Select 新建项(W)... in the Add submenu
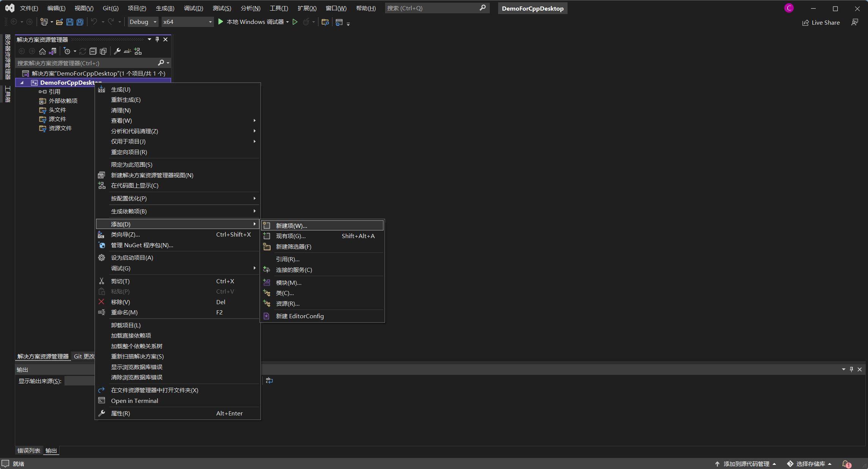868x469 pixels. [x=322, y=226]
